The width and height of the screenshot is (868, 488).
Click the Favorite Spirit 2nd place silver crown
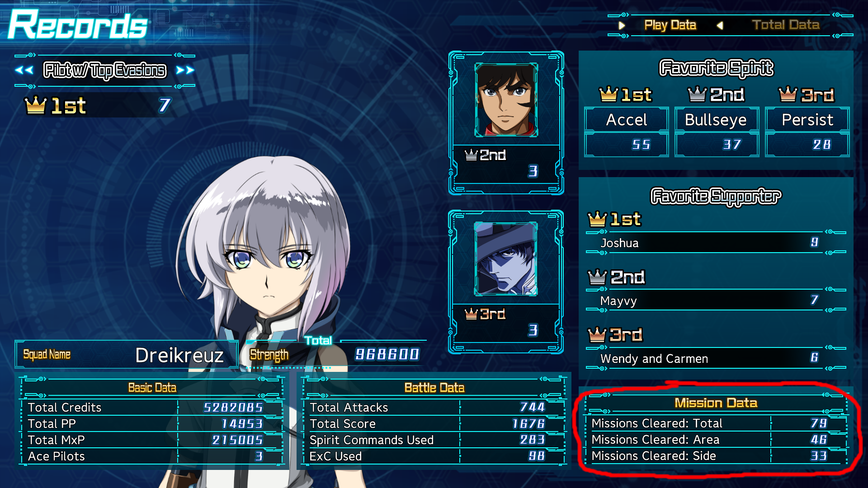click(x=697, y=94)
